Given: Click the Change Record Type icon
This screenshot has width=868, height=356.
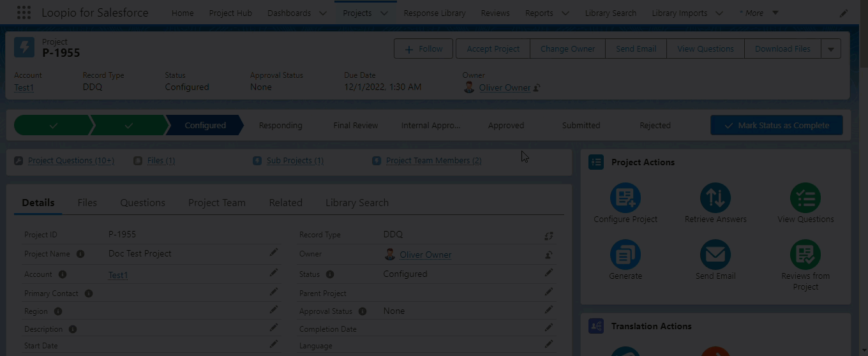Looking at the screenshot, I should click(549, 235).
